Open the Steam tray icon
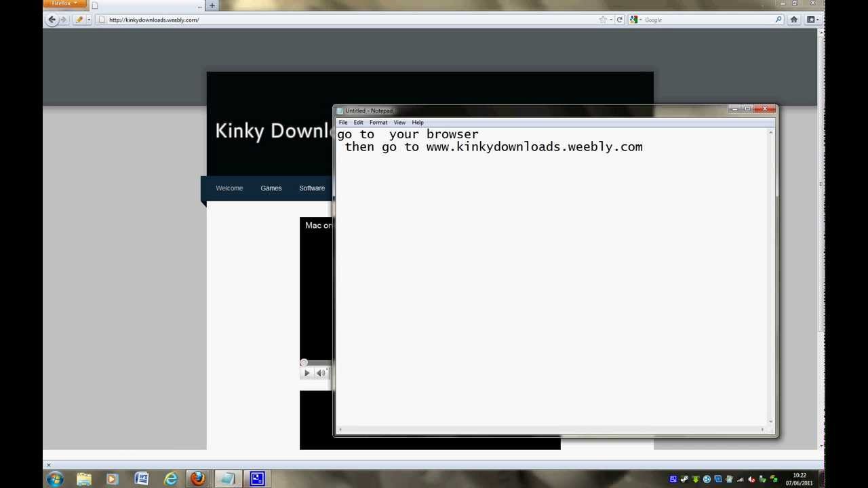 [x=684, y=479]
